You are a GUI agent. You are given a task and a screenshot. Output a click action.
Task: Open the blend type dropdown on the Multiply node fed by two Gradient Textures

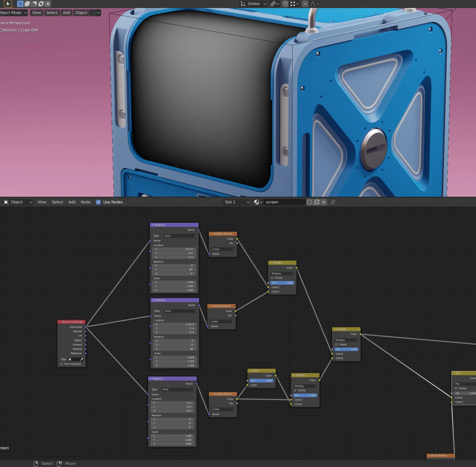(x=282, y=273)
